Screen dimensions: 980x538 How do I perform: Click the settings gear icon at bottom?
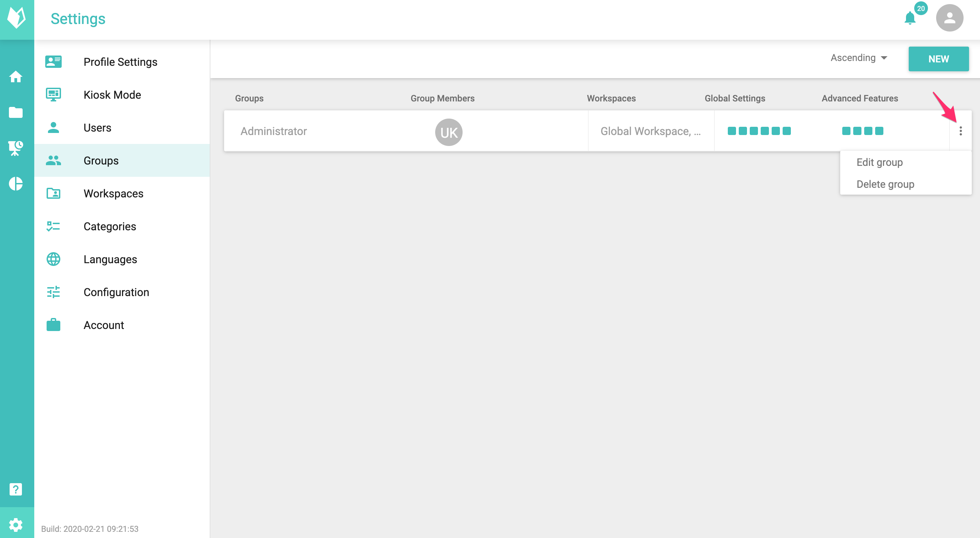tap(16, 525)
